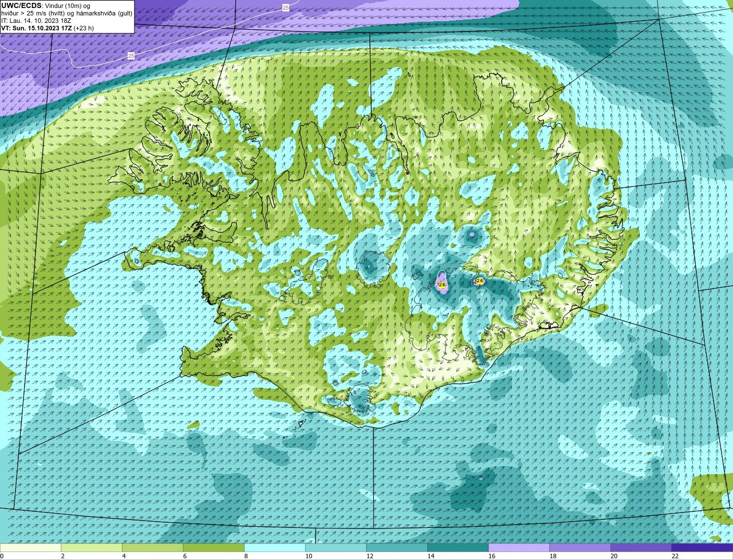The image size is (733, 560).
Task: Click the 20–22 m/s purple legend swatch
Action: pyautogui.click(x=641, y=547)
